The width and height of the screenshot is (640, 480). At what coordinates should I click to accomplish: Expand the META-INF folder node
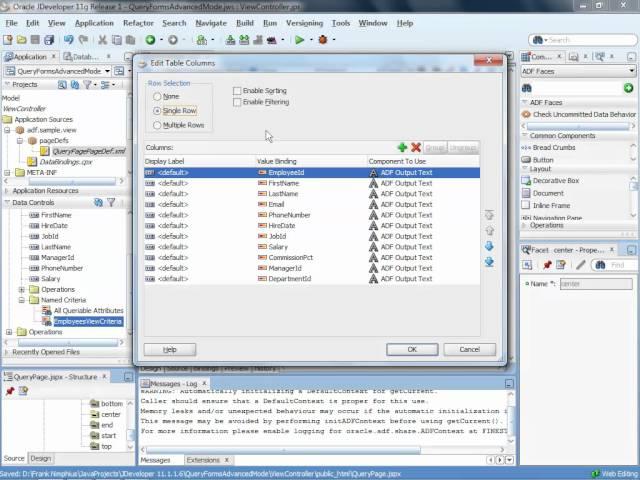(x=7, y=173)
